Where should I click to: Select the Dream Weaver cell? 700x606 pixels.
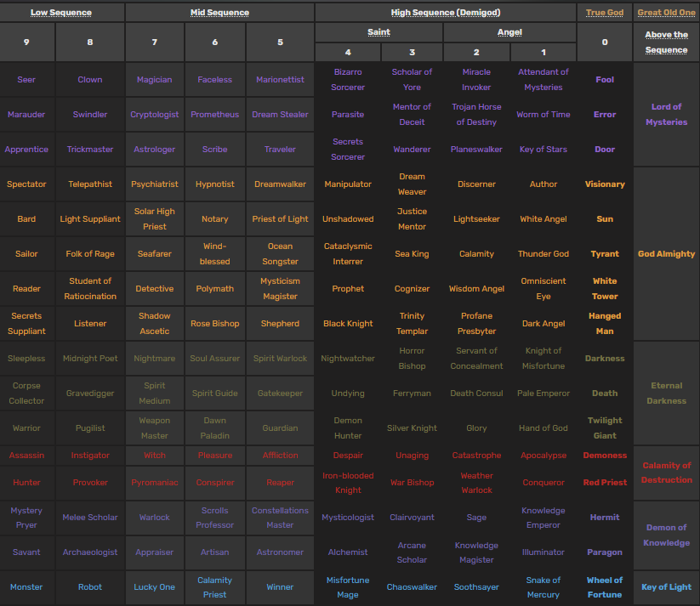tap(412, 184)
